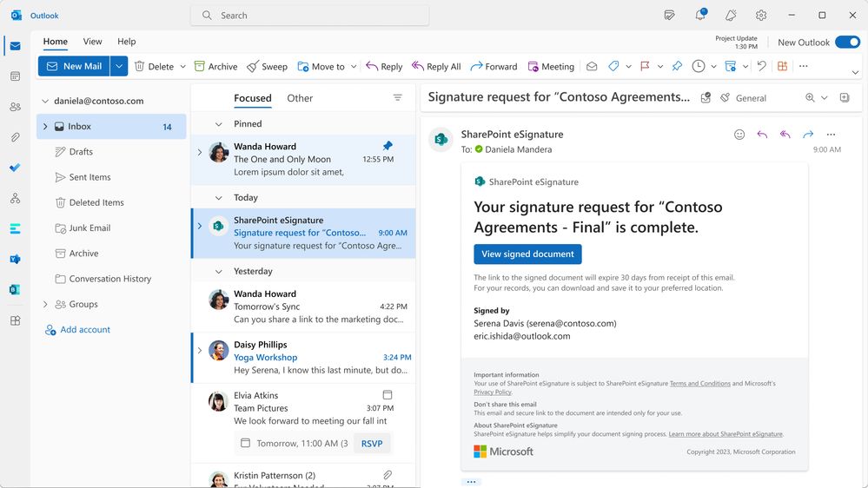This screenshot has height=488, width=868.
Task: Click the emoji reaction icon in email header
Action: click(739, 135)
